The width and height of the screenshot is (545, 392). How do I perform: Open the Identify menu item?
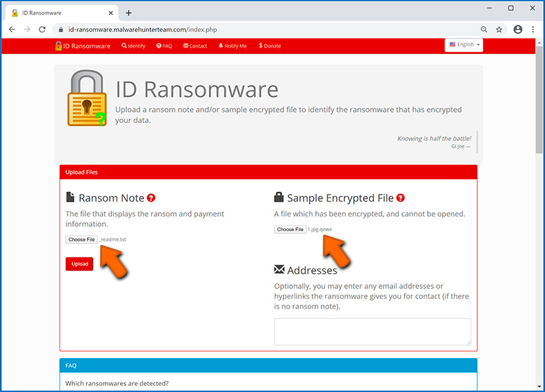coord(133,46)
